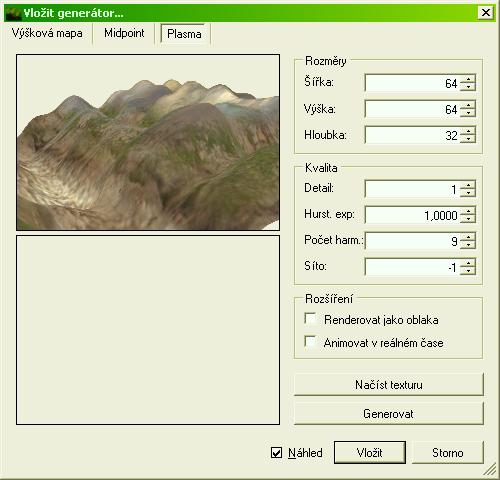The image size is (500, 480).
Task: Click the Šířka value field
Action: point(412,83)
